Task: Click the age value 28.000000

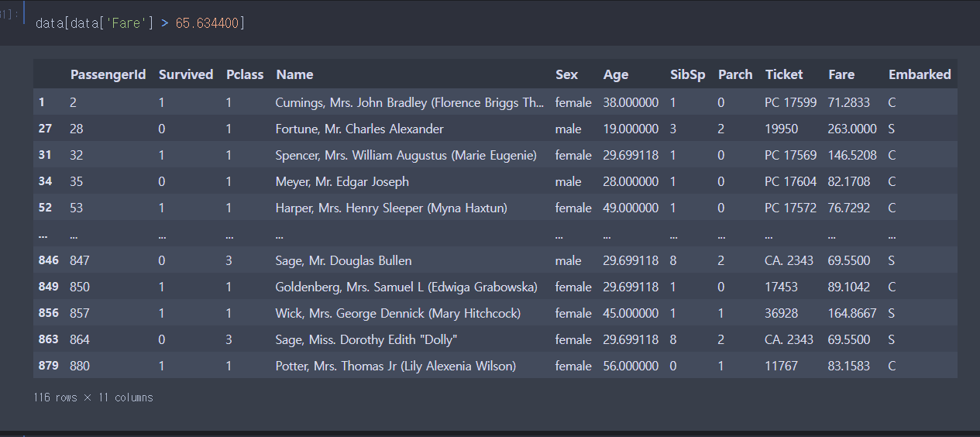Action: 631,181
